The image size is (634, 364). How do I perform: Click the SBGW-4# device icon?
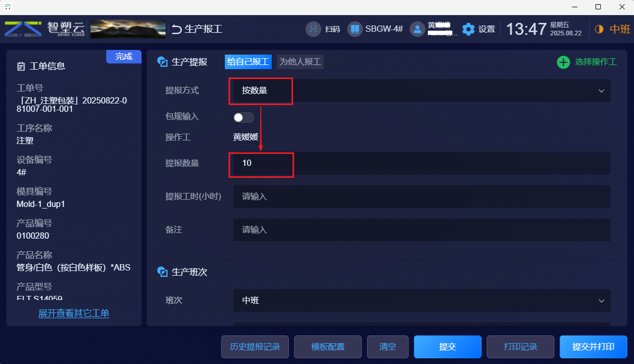(x=354, y=29)
